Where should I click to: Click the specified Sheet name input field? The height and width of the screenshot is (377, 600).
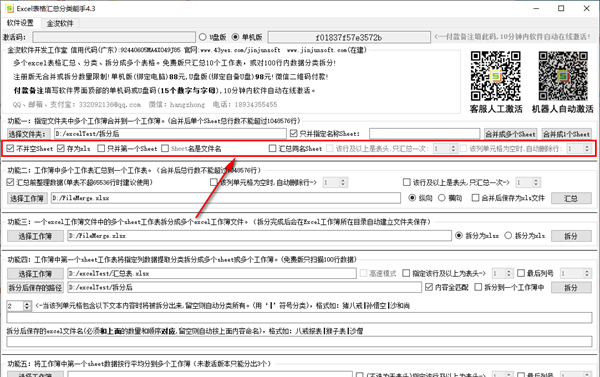click(424, 134)
